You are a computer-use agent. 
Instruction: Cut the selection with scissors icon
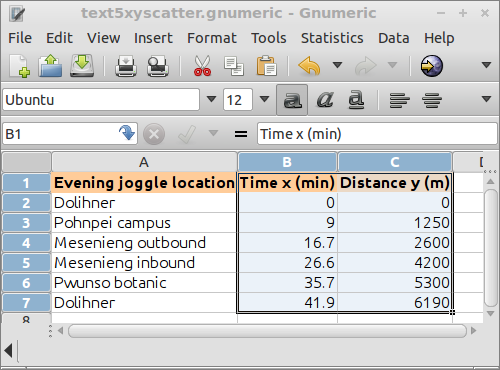(x=202, y=66)
